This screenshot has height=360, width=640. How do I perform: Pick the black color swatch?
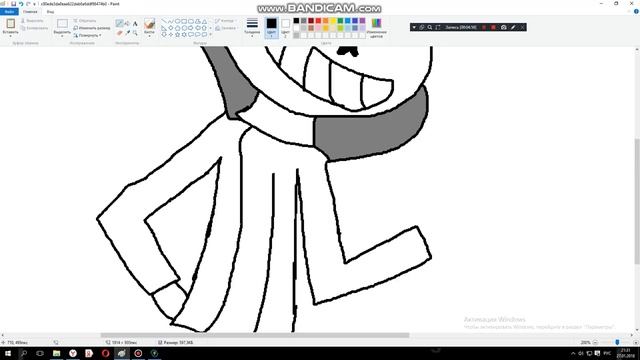click(296, 21)
